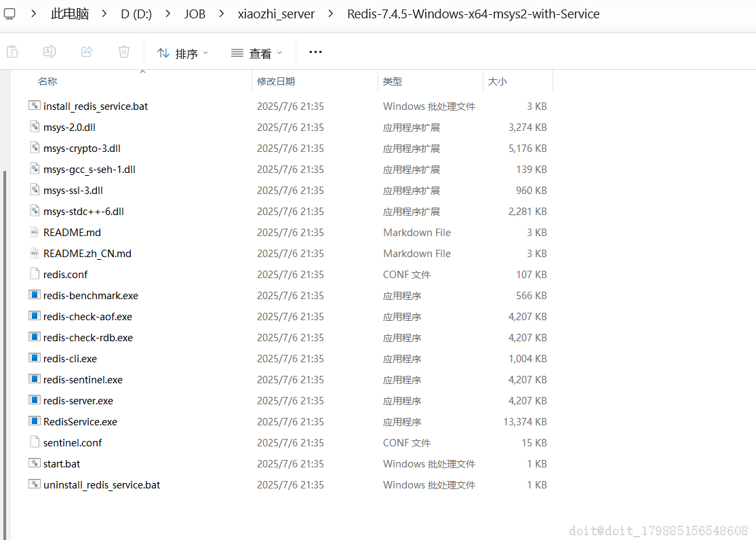Expand chevron after JOB breadcrumb
Screen dimensions: 756x540
(x=222, y=14)
